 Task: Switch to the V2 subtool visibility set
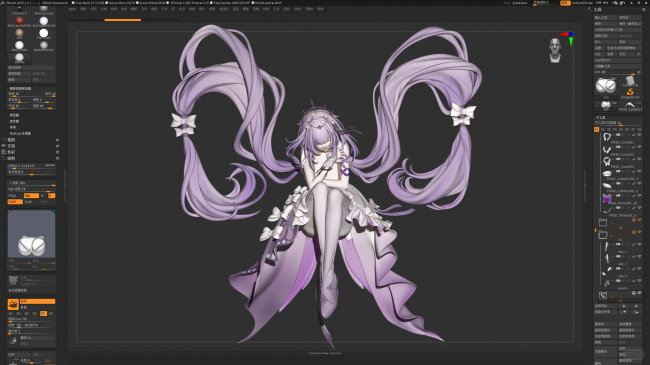[603, 129]
